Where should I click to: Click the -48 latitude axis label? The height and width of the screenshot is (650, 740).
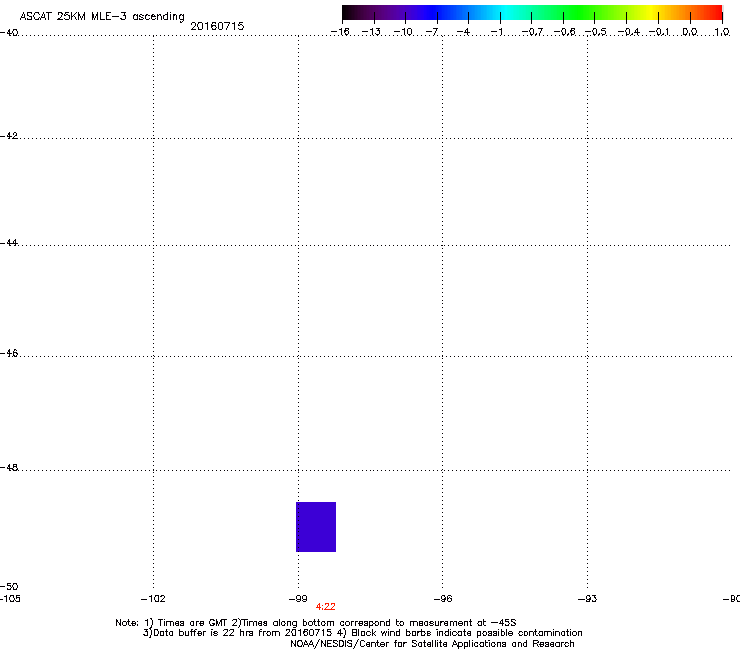pos(9,467)
